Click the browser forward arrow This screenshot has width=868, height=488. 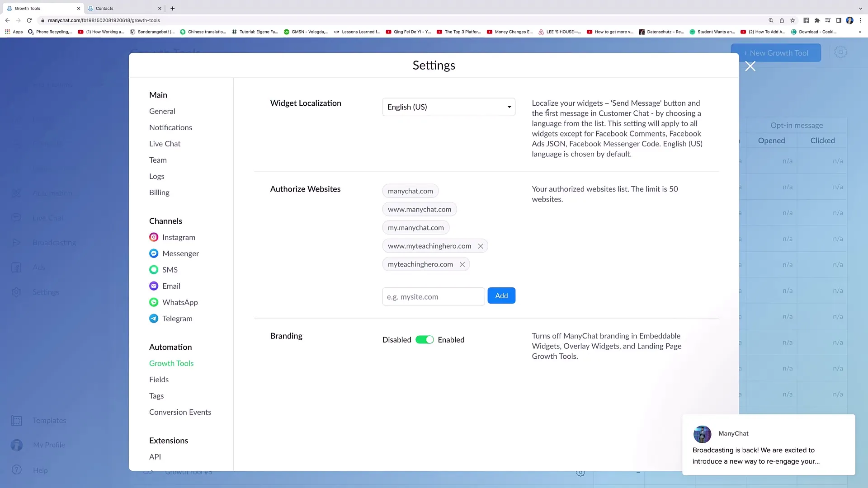pyautogui.click(x=18, y=20)
